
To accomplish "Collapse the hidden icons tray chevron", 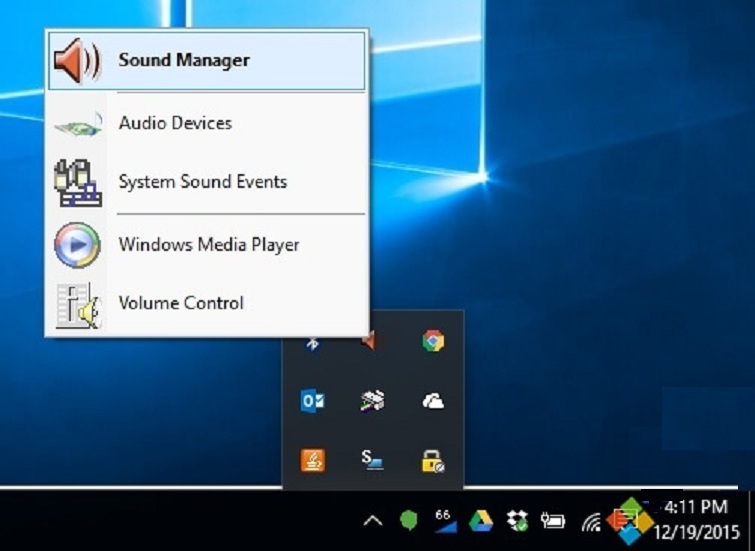I will click(x=372, y=521).
